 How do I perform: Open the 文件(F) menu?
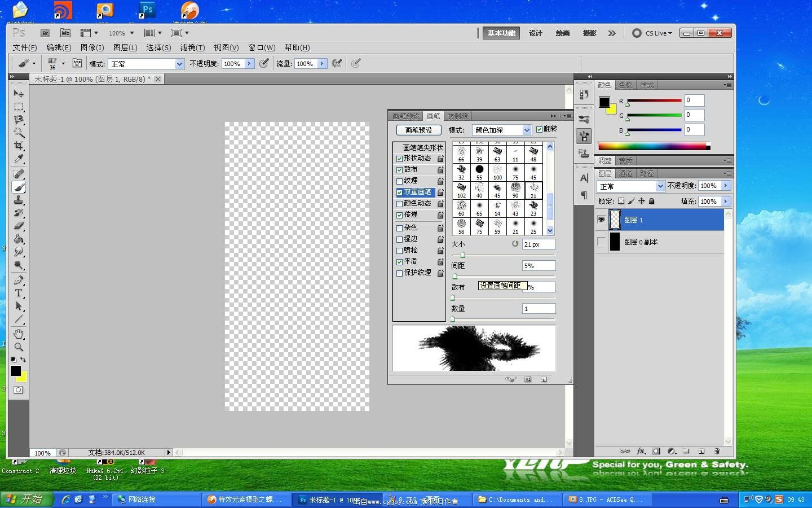click(x=25, y=47)
